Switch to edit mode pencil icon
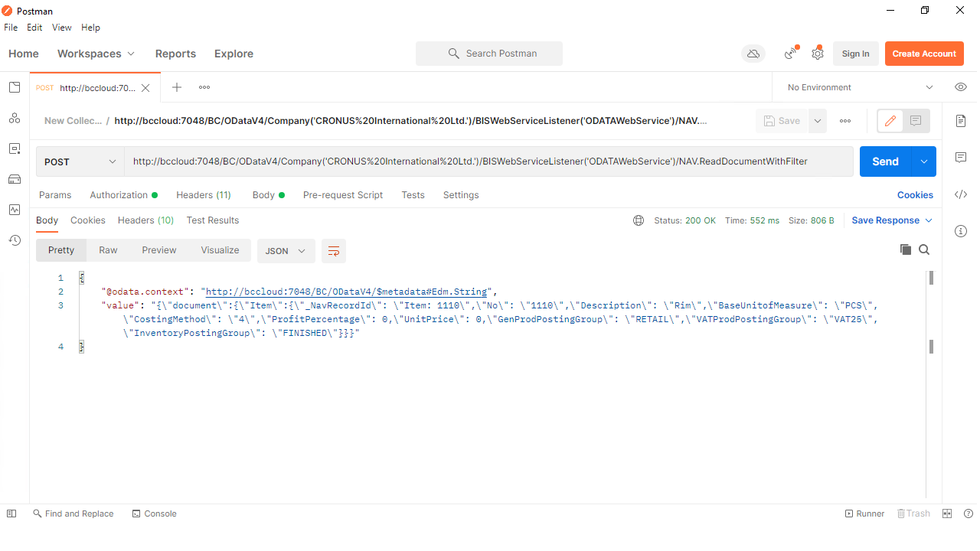This screenshot has width=980, height=551. 890,121
